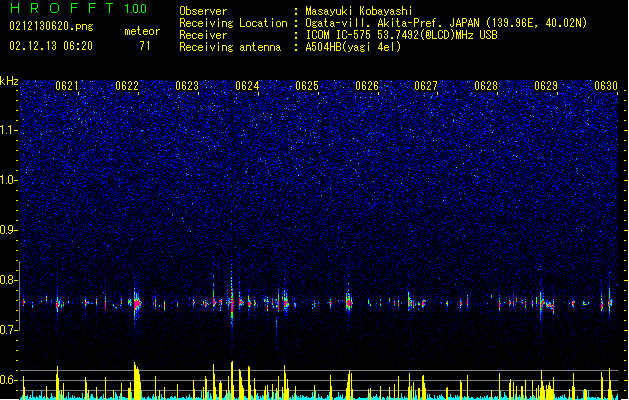The height and width of the screenshot is (400, 629).
Task: Click the Receiving Location label
Action: 233,23
